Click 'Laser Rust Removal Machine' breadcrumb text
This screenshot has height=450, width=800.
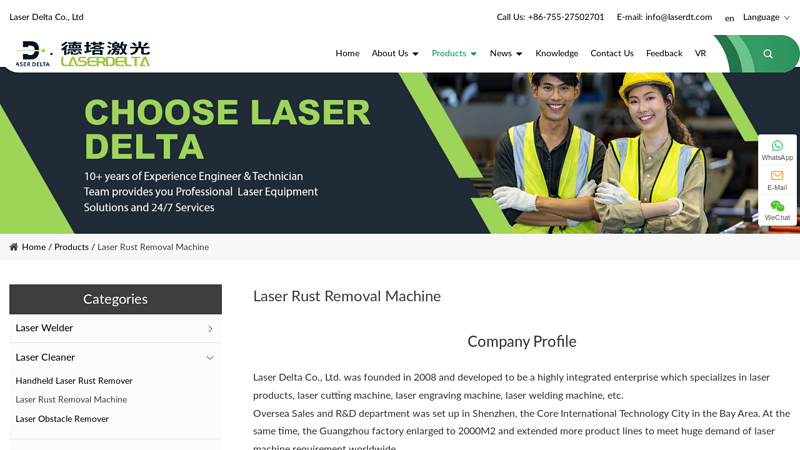(153, 247)
